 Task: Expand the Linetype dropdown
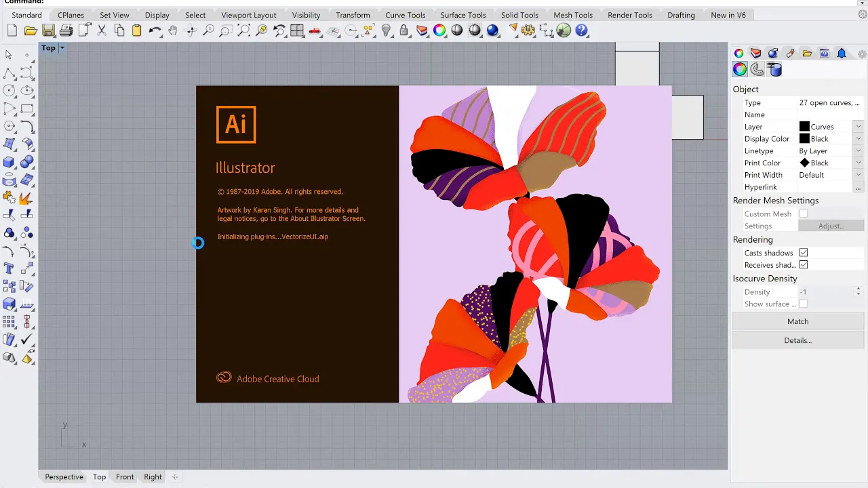tap(859, 151)
